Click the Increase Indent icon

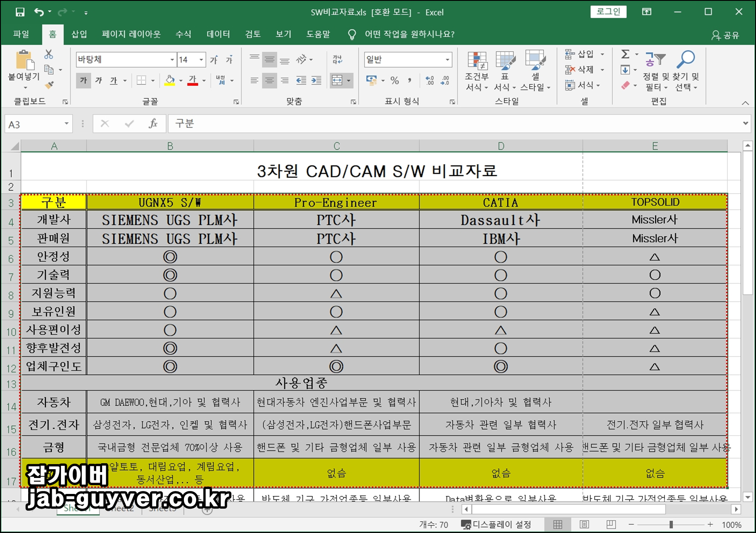tap(316, 80)
